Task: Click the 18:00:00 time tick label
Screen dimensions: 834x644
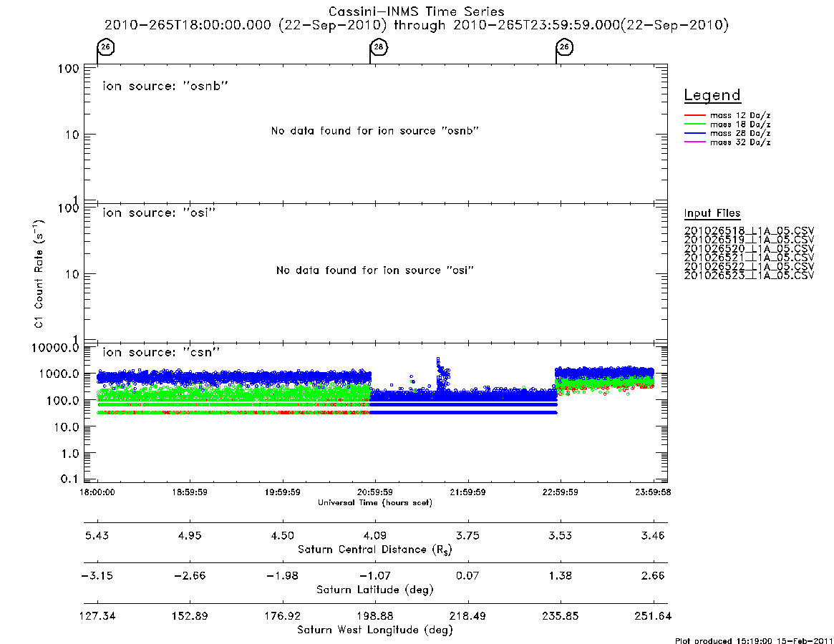Action: pyautogui.click(x=97, y=492)
